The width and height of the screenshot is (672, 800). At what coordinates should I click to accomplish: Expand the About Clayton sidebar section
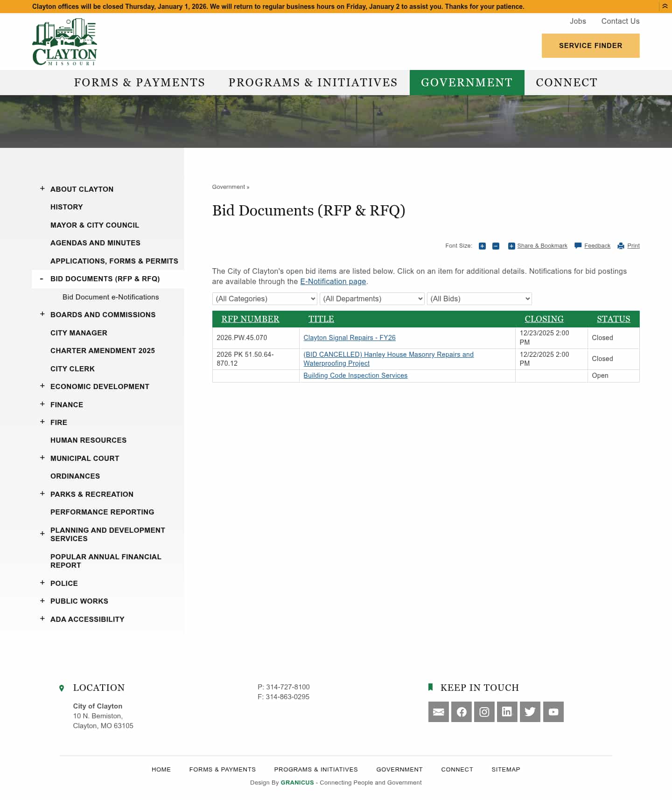click(x=42, y=188)
